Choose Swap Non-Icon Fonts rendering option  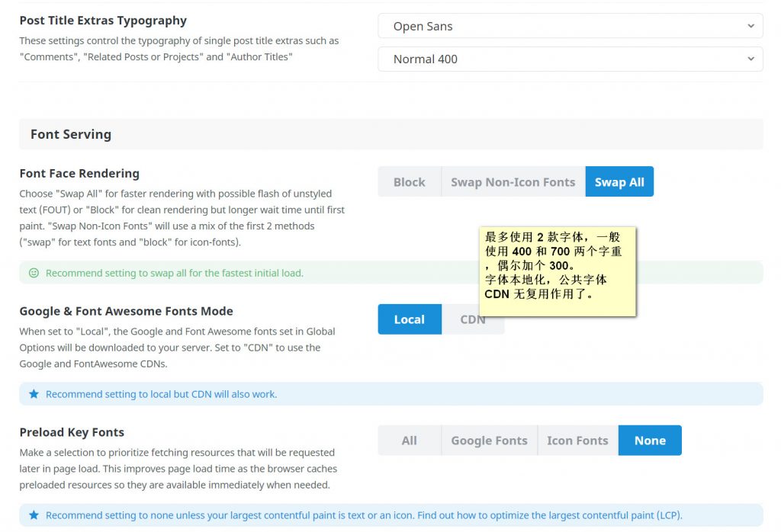pos(513,182)
